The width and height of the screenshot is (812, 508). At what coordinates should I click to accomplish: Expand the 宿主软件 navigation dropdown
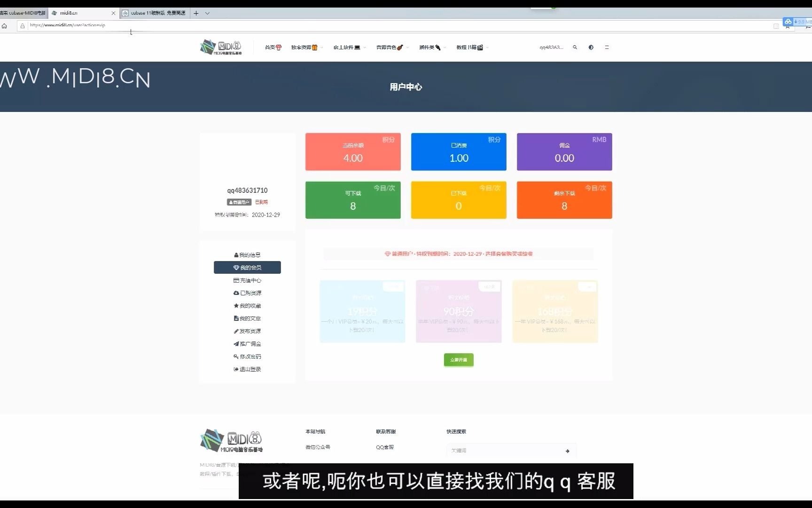[349, 48]
